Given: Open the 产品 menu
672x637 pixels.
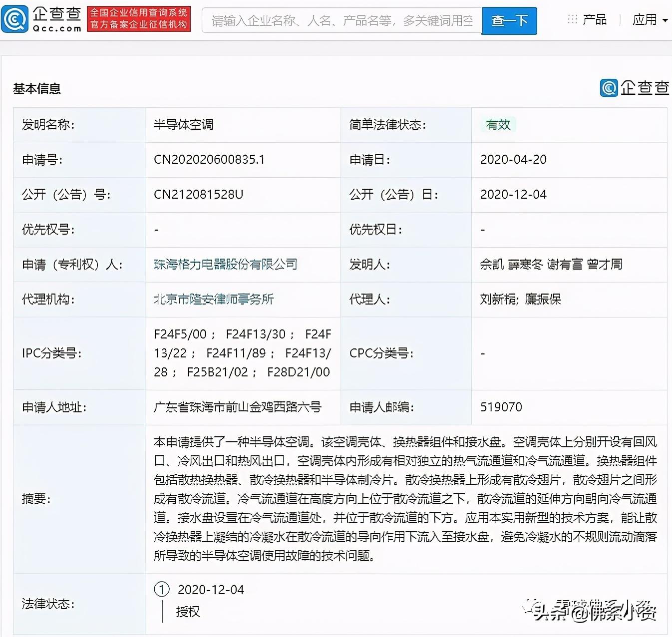Looking at the screenshot, I should pyautogui.click(x=595, y=19).
